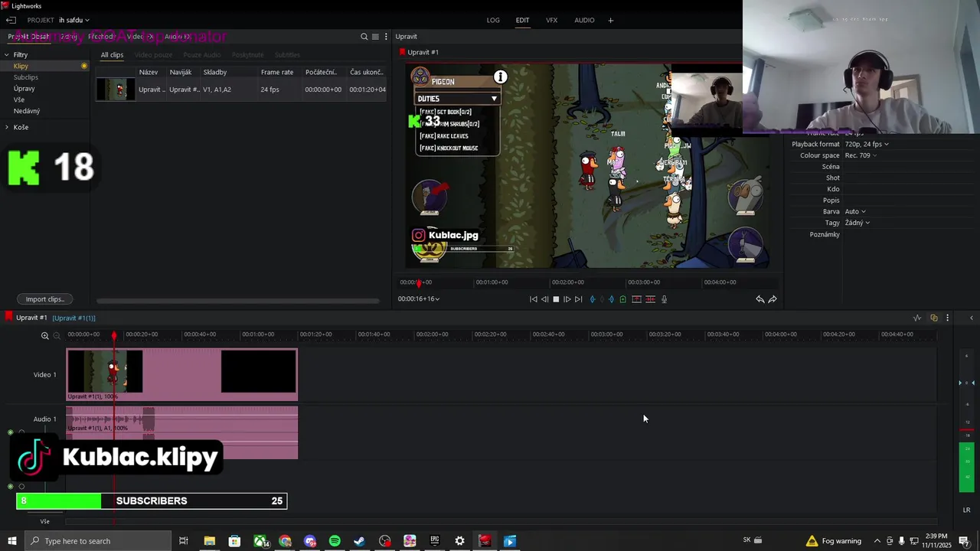Jump to the end of the sequence
The width and height of the screenshot is (980, 551).
pyautogui.click(x=578, y=299)
